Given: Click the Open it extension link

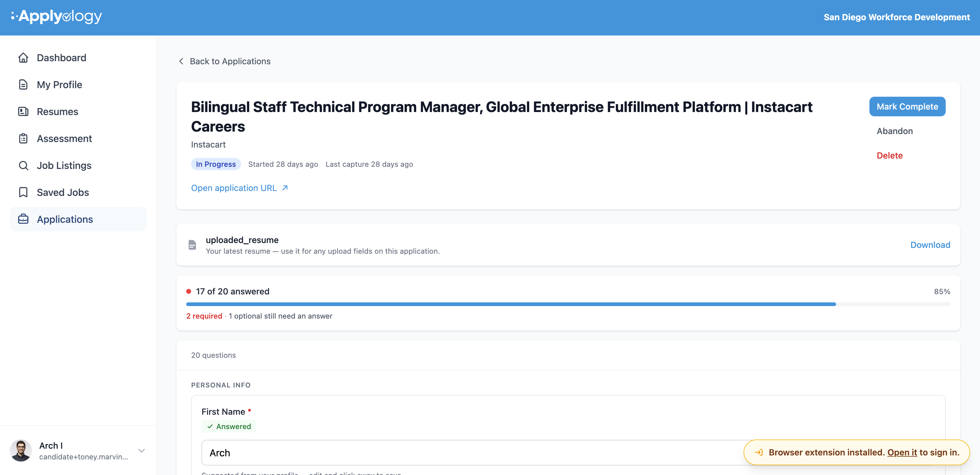Looking at the screenshot, I should (x=902, y=452).
